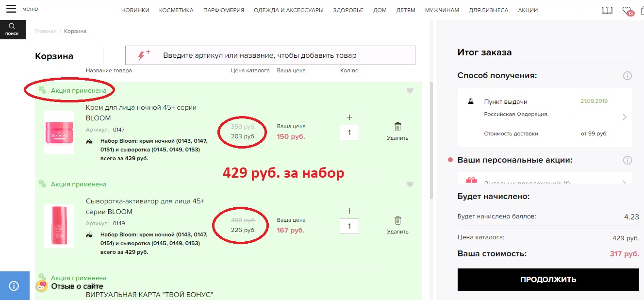Screen dimensions: 644x300
Task: Open the hamburger menu
Action: pos(11,9)
